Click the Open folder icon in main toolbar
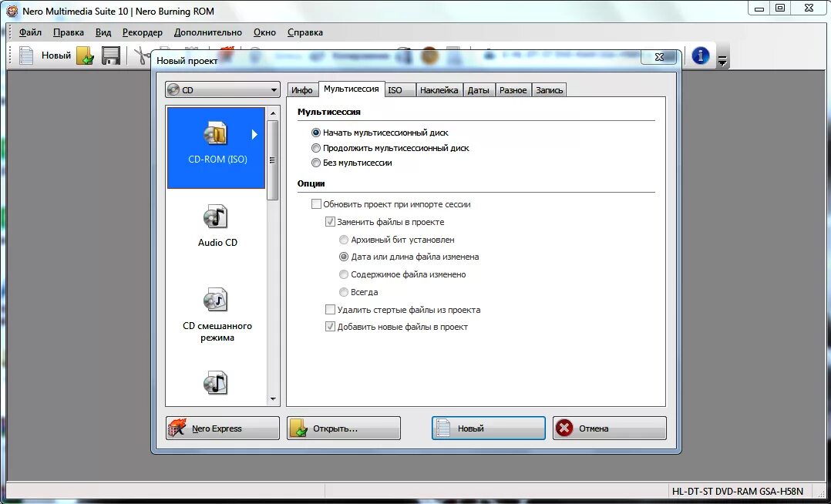 (85, 55)
